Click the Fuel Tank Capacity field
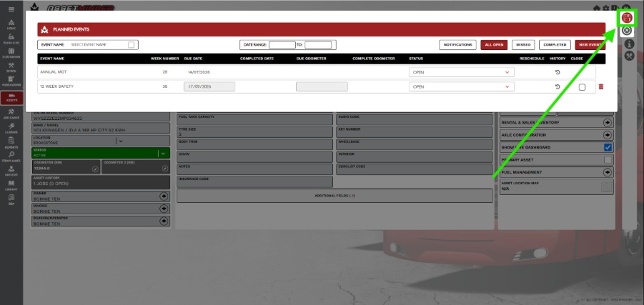644x305 pixels. 254,119
